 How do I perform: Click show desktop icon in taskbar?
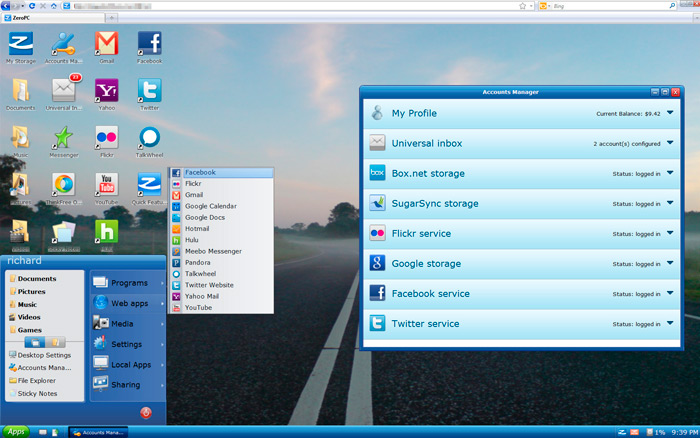(43, 432)
